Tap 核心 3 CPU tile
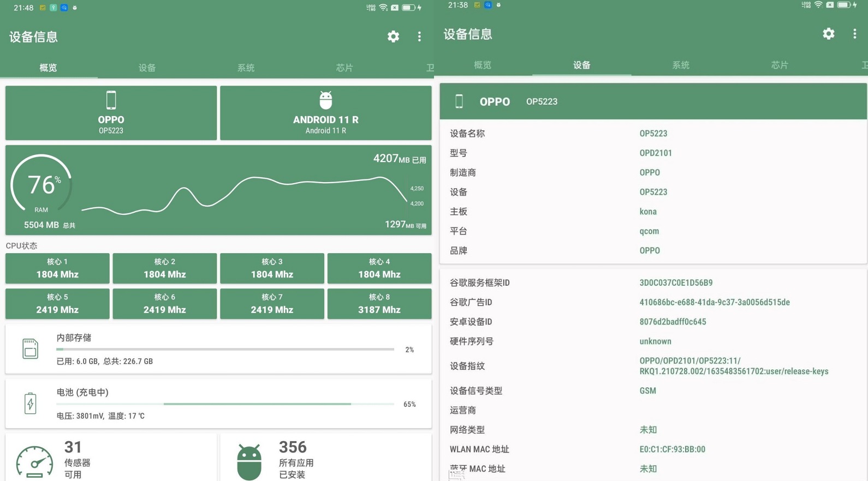This screenshot has width=868, height=481. [272, 268]
